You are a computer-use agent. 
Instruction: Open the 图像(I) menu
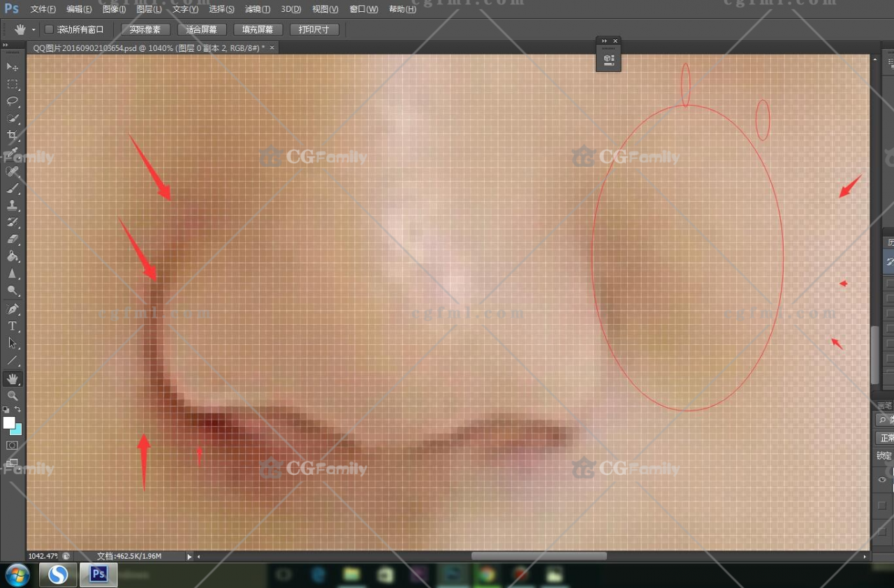pos(114,9)
